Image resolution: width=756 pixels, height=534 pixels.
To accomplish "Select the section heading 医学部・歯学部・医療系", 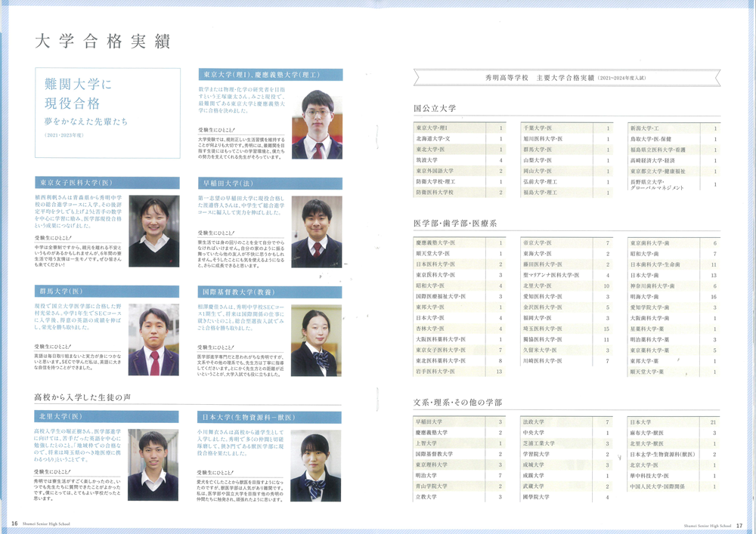I will (x=455, y=224).
